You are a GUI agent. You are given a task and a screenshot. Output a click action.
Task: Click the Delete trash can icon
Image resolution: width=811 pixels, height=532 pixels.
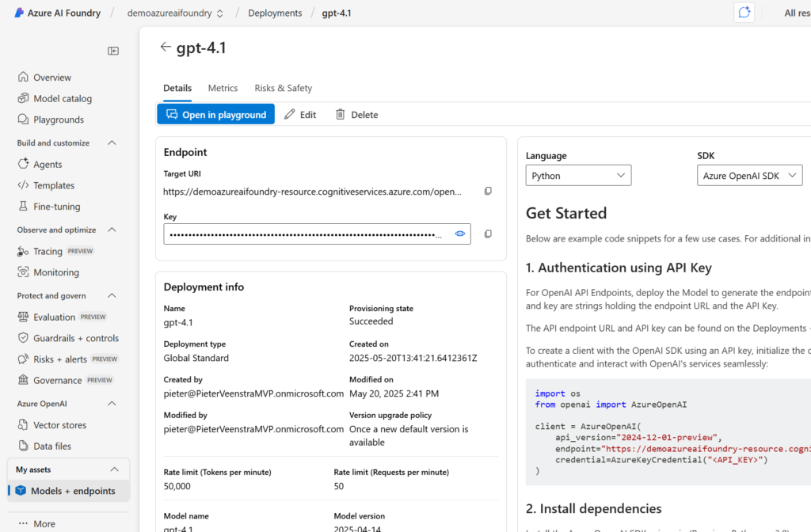tap(341, 114)
